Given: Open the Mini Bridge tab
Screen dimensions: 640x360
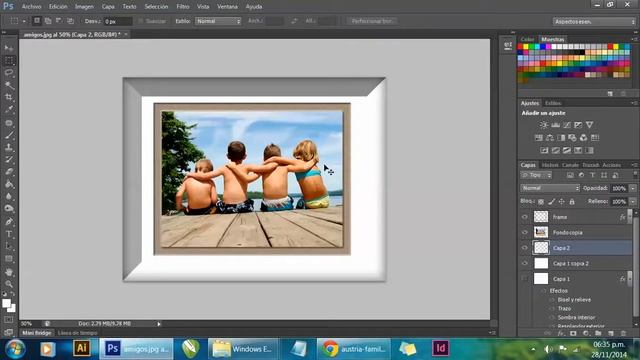Looking at the screenshot, I should click(x=37, y=333).
